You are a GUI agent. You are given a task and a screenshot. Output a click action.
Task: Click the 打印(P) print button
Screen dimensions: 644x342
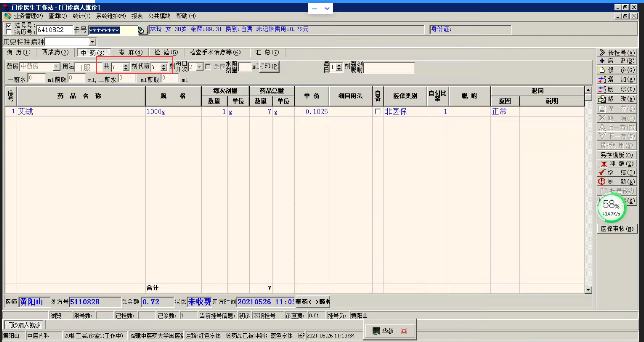tap(269, 67)
